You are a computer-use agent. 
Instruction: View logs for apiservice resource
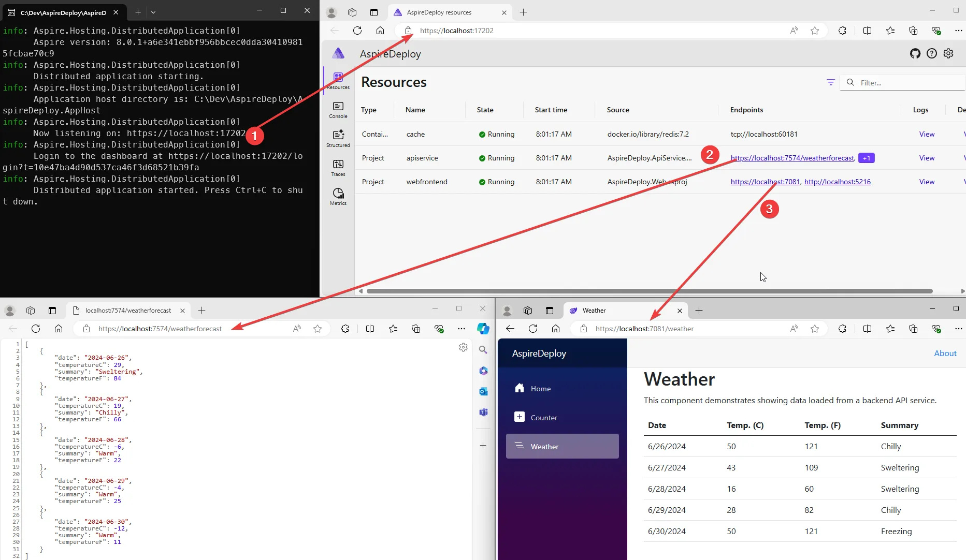pos(927,158)
